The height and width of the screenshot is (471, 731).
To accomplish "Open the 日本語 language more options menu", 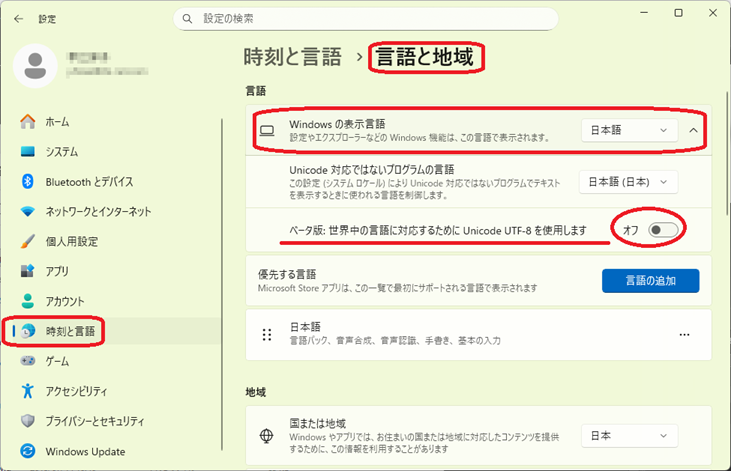I will click(x=684, y=335).
